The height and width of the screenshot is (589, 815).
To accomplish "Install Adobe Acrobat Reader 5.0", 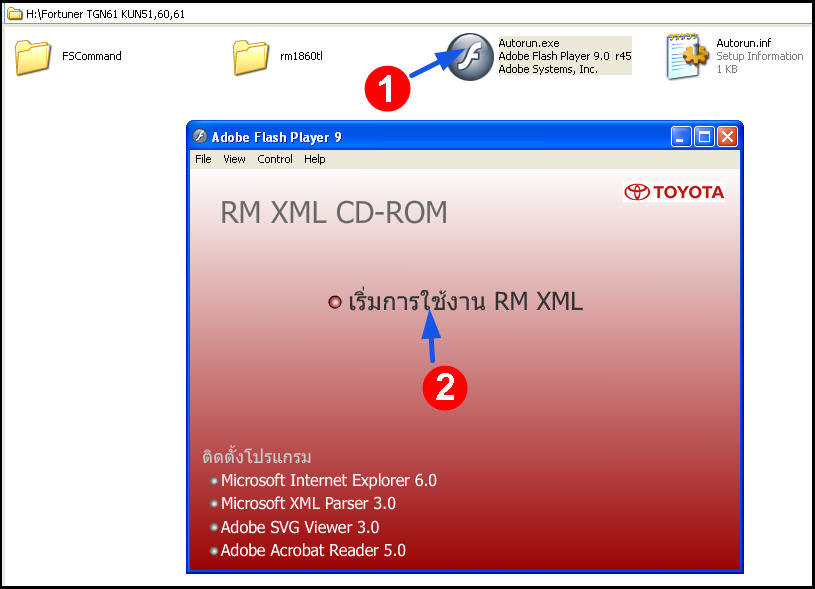I will click(313, 550).
